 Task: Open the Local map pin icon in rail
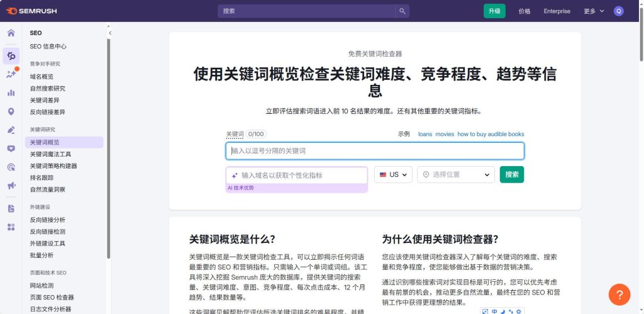click(x=11, y=111)
